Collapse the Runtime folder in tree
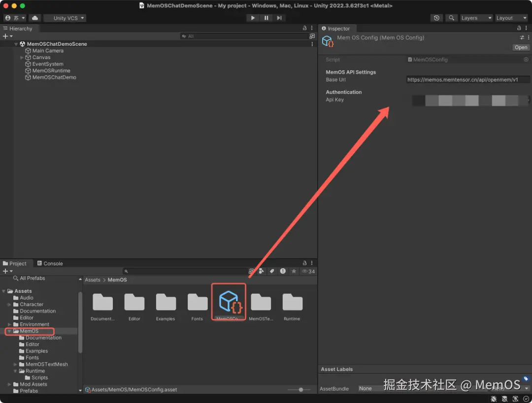532x403 pixels. point(15,371)
